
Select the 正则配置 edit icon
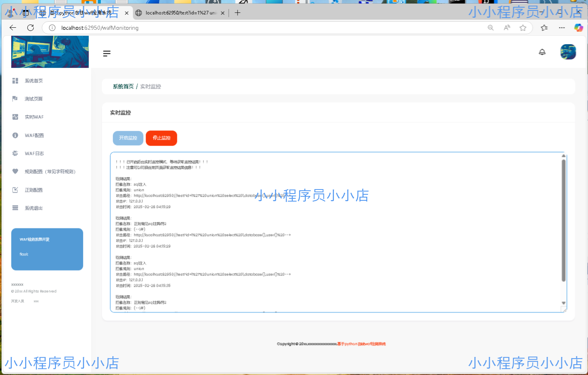coord(15,190)
